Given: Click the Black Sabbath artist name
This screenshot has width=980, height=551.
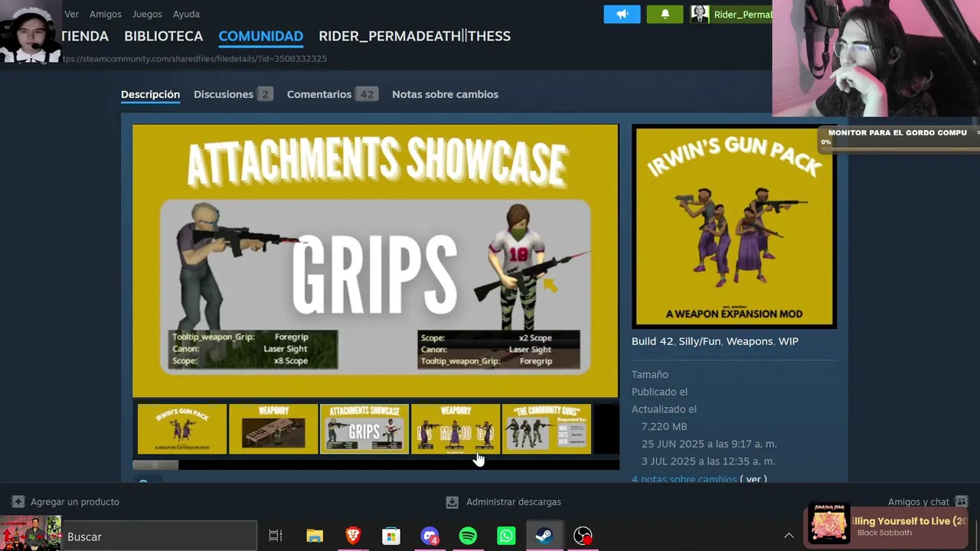Looking at the screenshot, I should 884,533.
